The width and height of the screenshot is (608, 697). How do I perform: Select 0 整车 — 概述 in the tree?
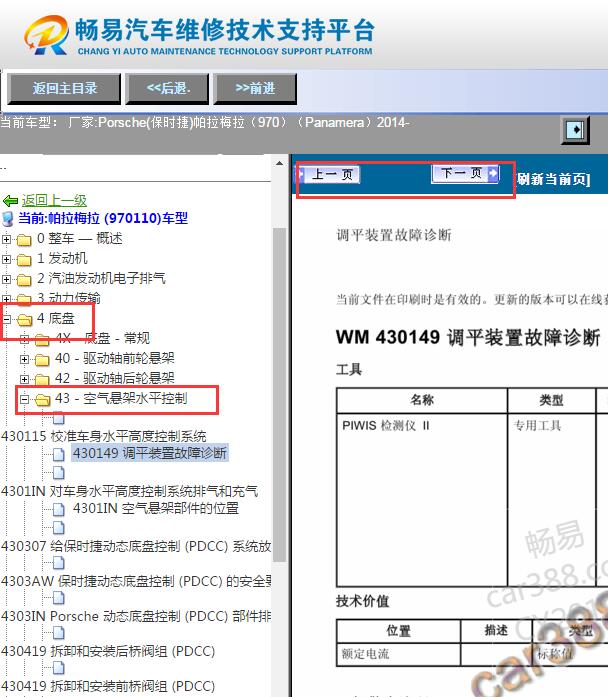point(80,238)
